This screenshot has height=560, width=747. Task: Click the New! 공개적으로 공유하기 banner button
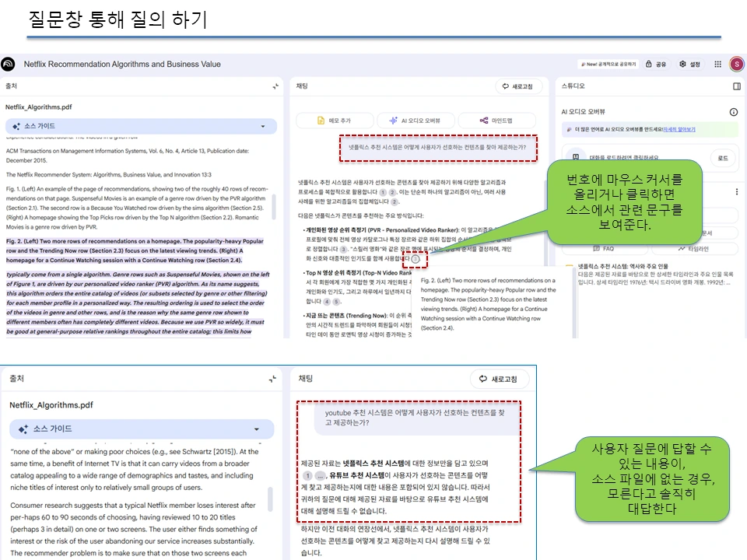[x=608, y=64]
